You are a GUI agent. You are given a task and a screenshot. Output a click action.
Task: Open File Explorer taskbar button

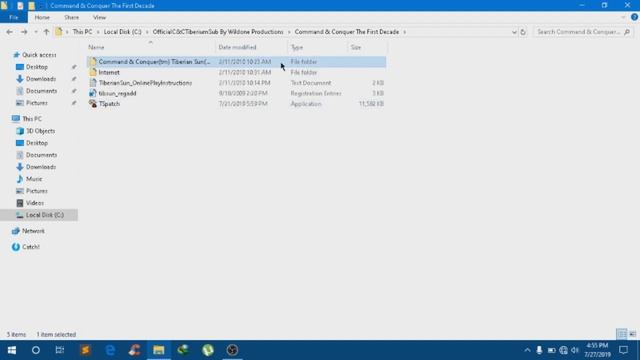(159, 350)
